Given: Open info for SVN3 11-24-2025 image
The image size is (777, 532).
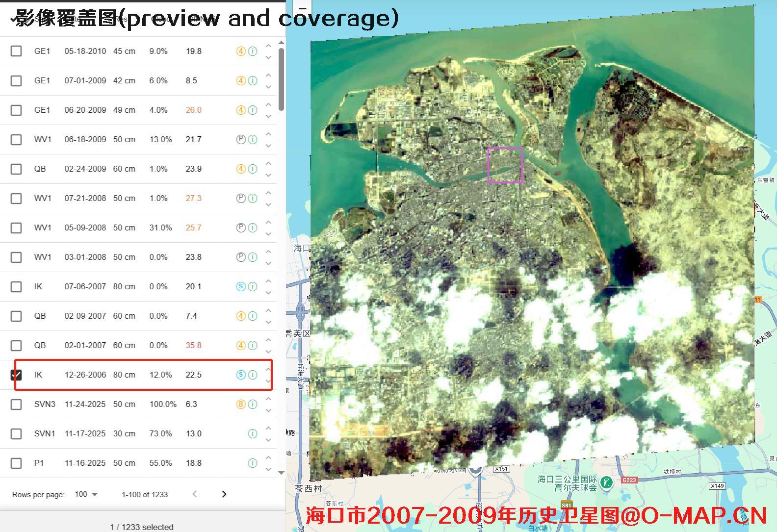Looking at the screenshot, I should point(253,404).
